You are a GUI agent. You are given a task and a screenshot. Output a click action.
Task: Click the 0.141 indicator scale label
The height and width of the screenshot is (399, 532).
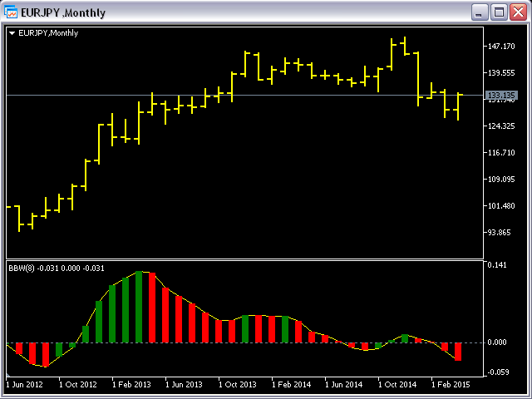click(x=500, y=266)
